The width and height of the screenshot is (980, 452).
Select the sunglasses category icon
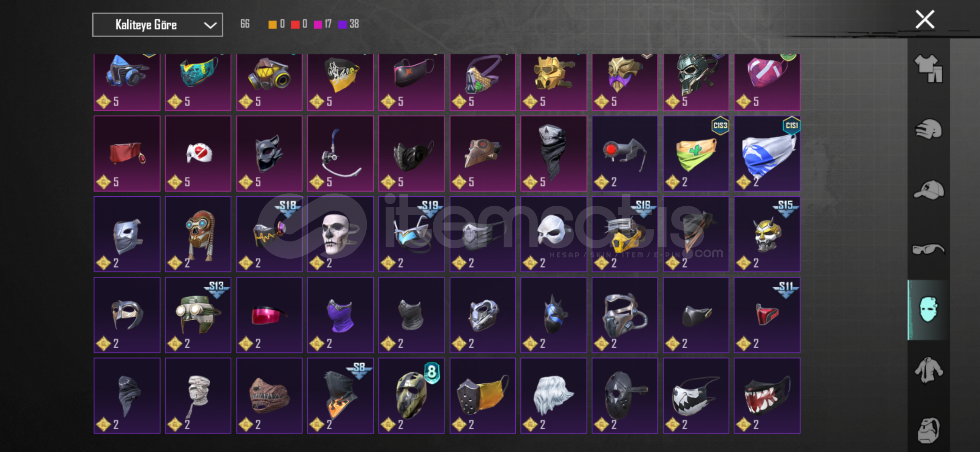pos(928,249)
